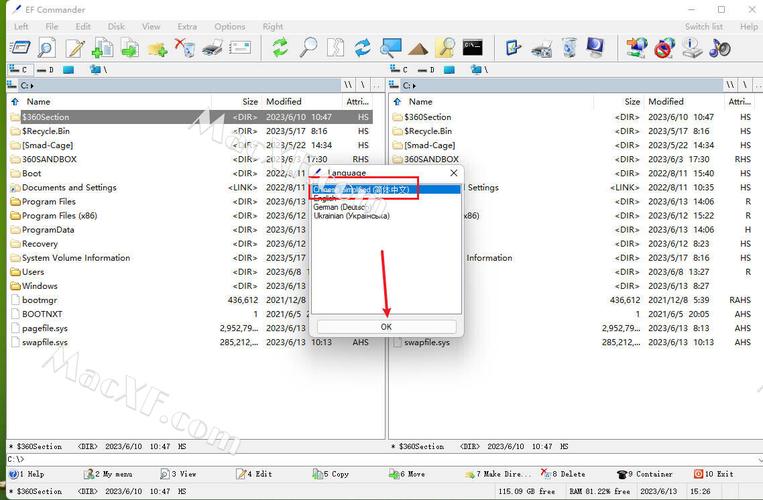This screenshot has height=500, width=763.
Task: Click OK in the Language dialog
Action: click(x=386, y=327)
